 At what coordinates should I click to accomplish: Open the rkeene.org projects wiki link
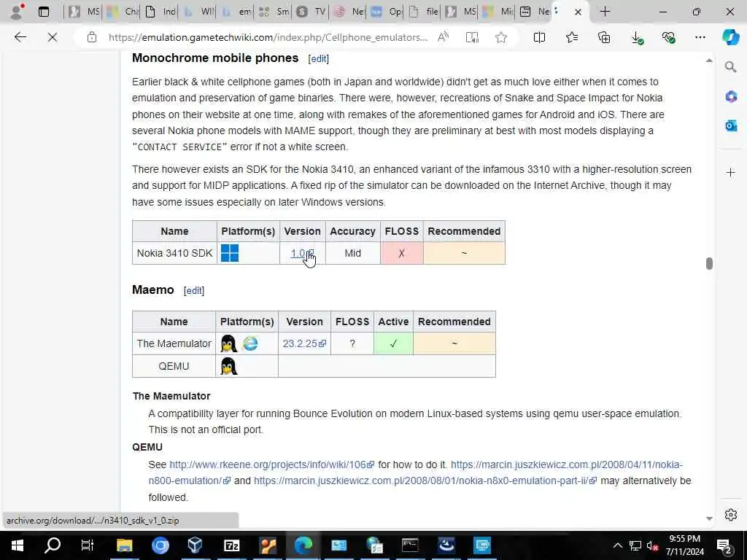(x=271, y=464)
